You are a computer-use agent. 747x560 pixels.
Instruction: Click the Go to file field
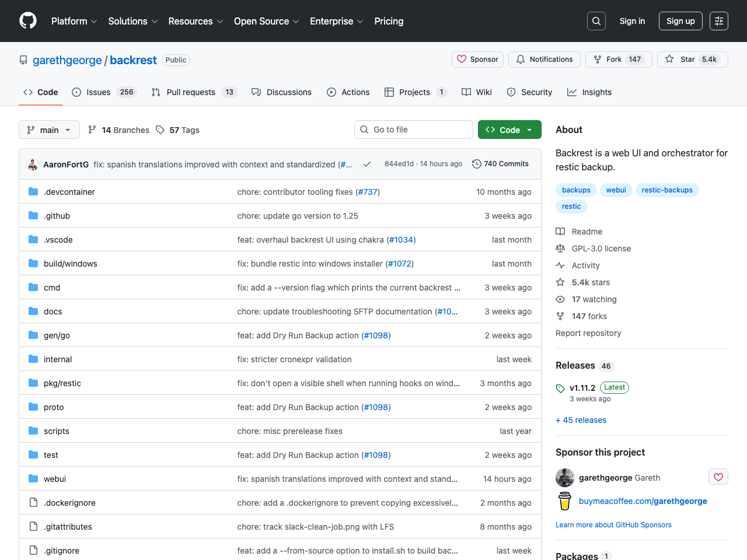(x=413, y=129)
